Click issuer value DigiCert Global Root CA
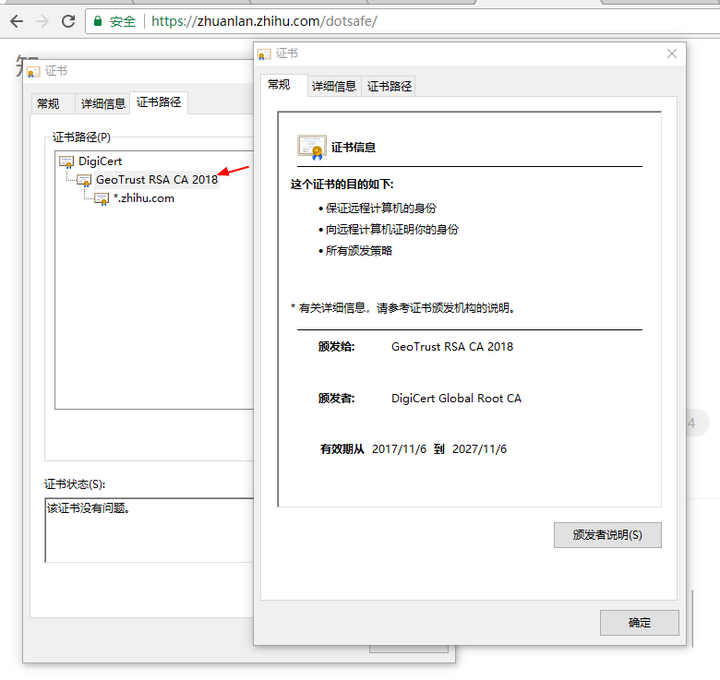720x680 pixels. (456, 398)
